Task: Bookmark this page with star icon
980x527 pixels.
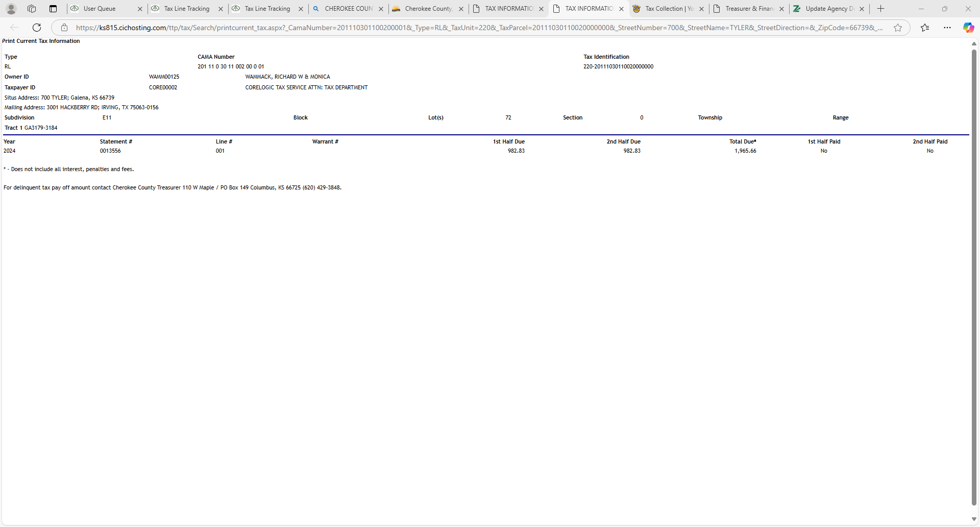Action: pyautogui.click(x=898, y=28)
